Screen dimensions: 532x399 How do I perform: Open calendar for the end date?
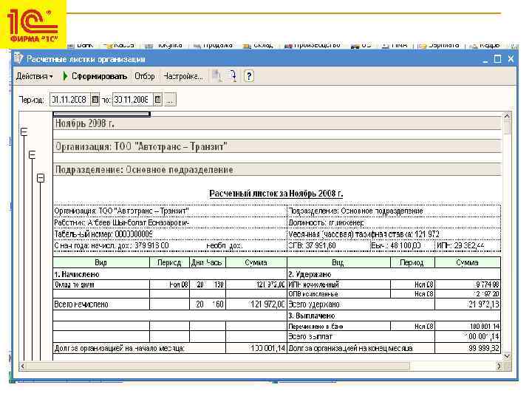[x=158, y=100]
